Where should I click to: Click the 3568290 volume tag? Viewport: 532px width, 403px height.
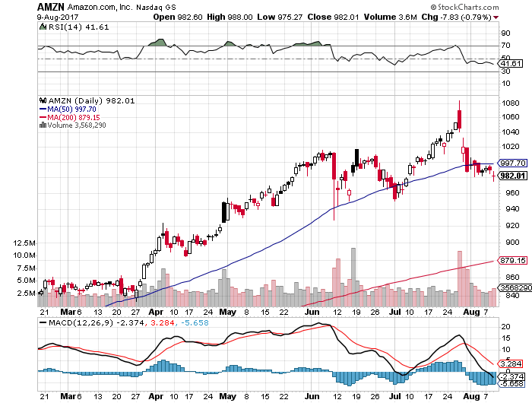tap(515, 287)
